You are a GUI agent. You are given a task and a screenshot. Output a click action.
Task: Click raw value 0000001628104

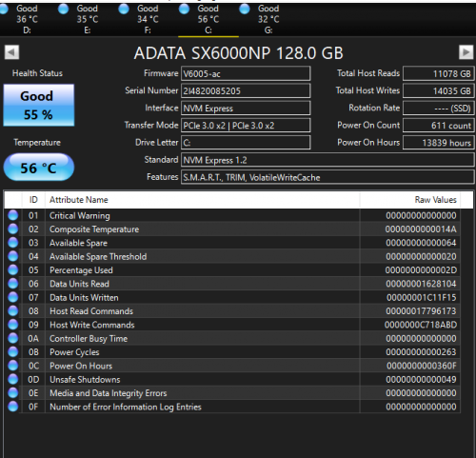click(x=421, y=284)
